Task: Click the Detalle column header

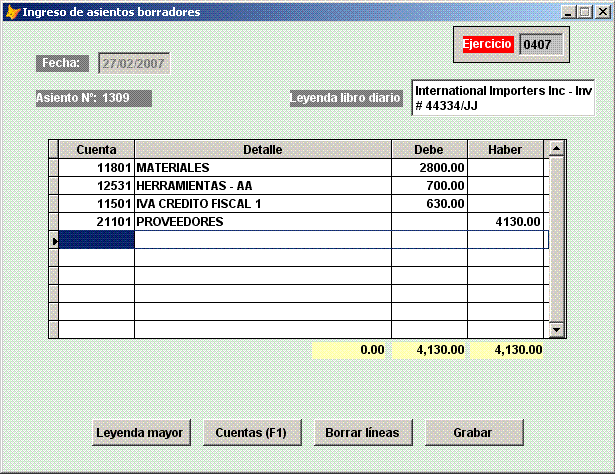Action: point(262,149)
